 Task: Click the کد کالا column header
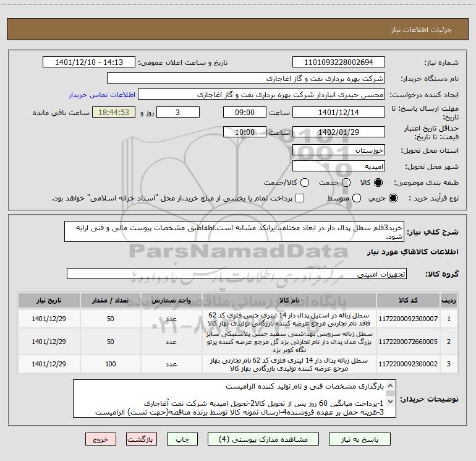408,300
